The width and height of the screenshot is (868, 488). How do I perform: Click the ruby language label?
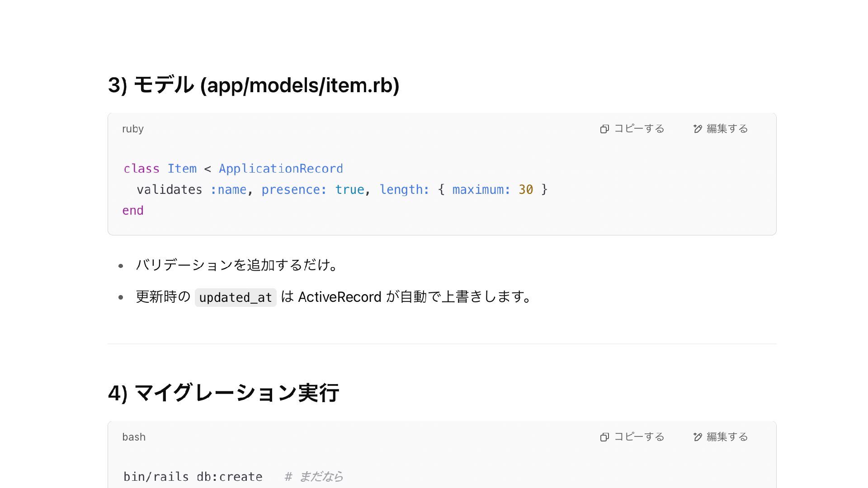[132, 129]
